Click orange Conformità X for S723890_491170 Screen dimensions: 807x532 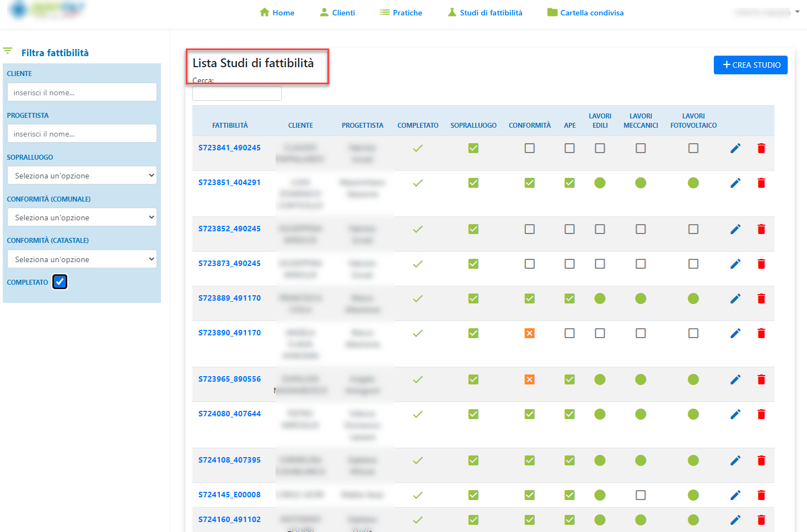click(530, 333)
